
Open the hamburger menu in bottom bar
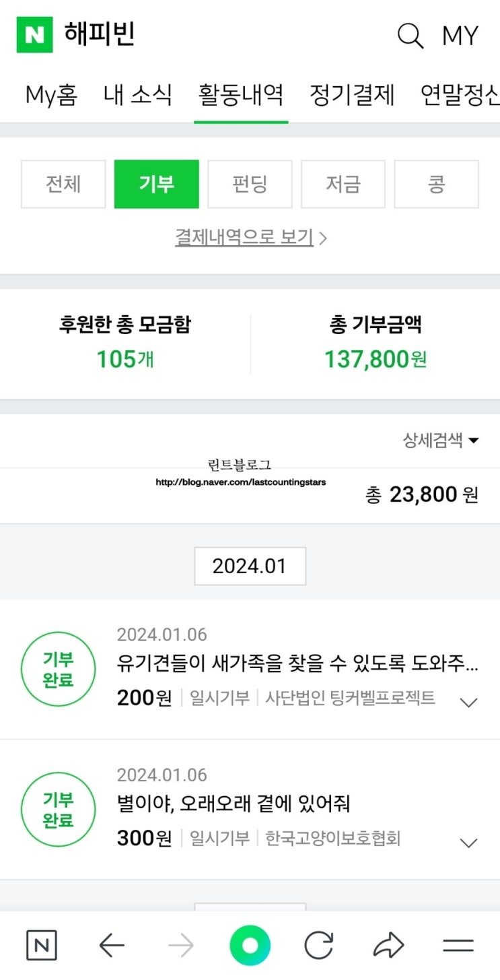coord(458,946)
